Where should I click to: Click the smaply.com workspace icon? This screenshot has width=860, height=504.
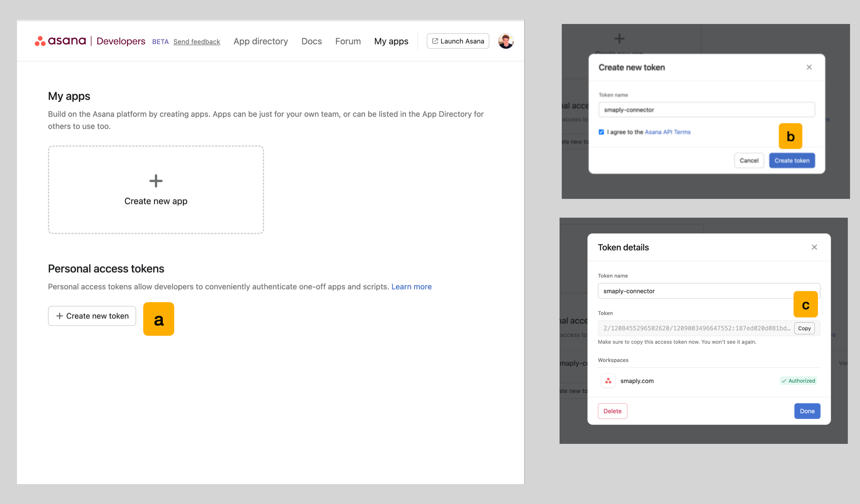click(608, 381)
